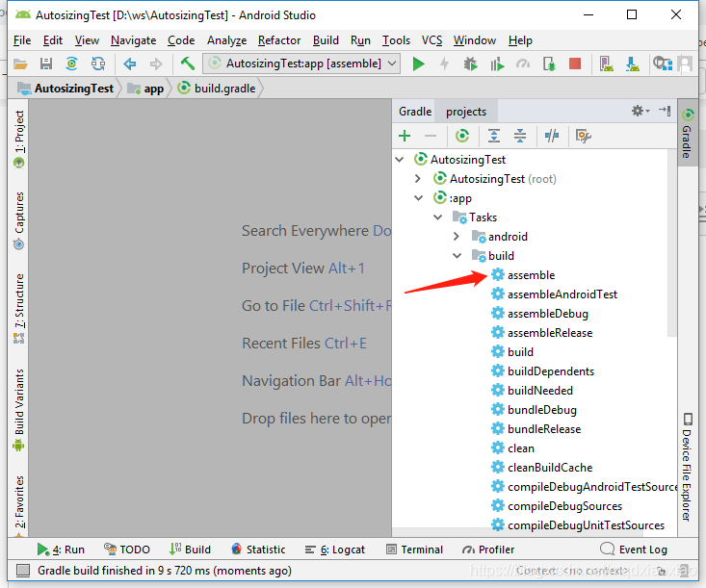Screen dimensions: 706x588
Task: Open the VCS menu
Action: (431, 40)
